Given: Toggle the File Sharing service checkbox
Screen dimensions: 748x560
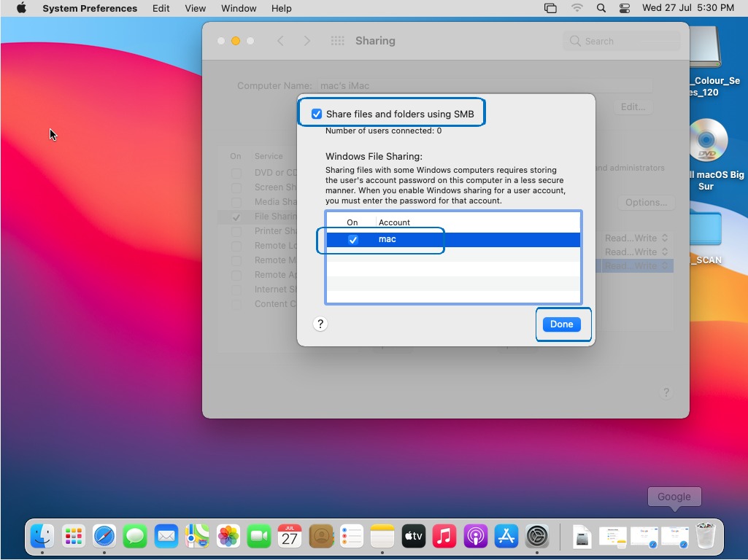Looking at the screenshot, I should (236, 217).
